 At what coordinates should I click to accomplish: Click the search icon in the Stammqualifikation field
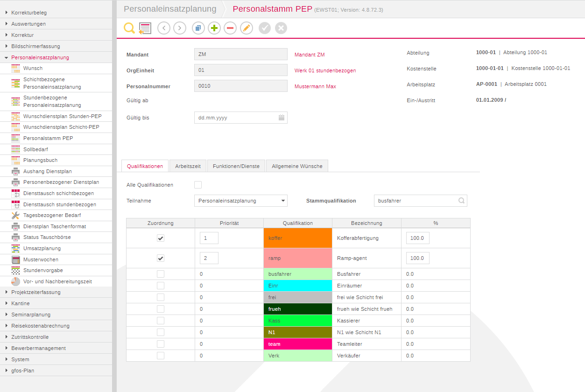click(x=461, y=201)
